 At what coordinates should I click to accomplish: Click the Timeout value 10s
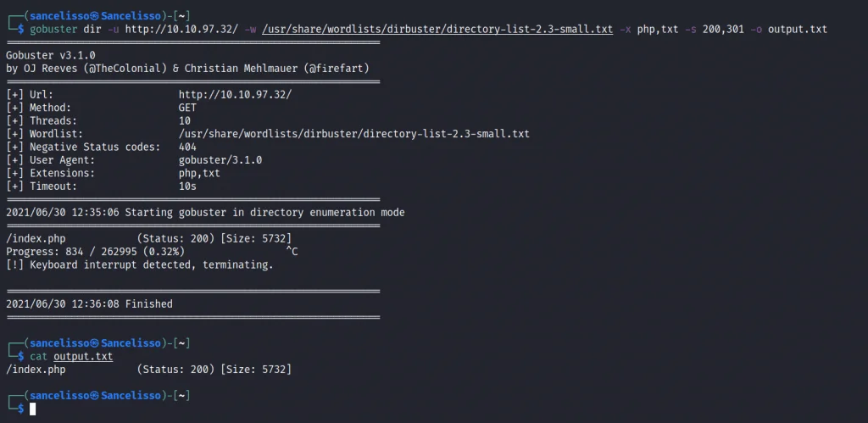pyautogui.click(x=187, y=186)
